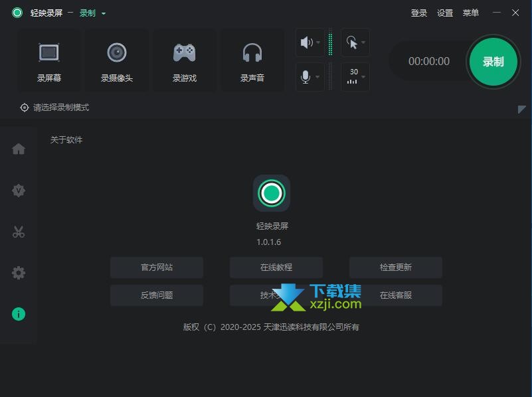Click the target icon beside 请选择录制模式
The height and width of the screenshot is (397, 532).
pos(25,108)
